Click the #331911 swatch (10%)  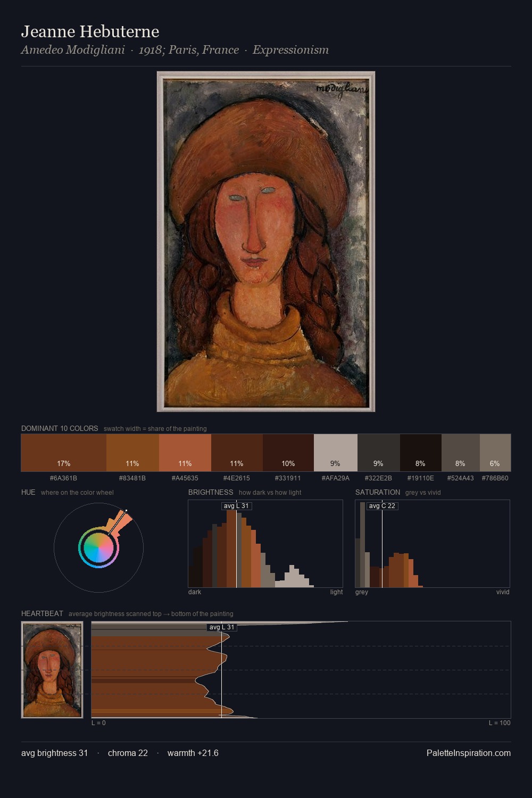pos(288,453)
